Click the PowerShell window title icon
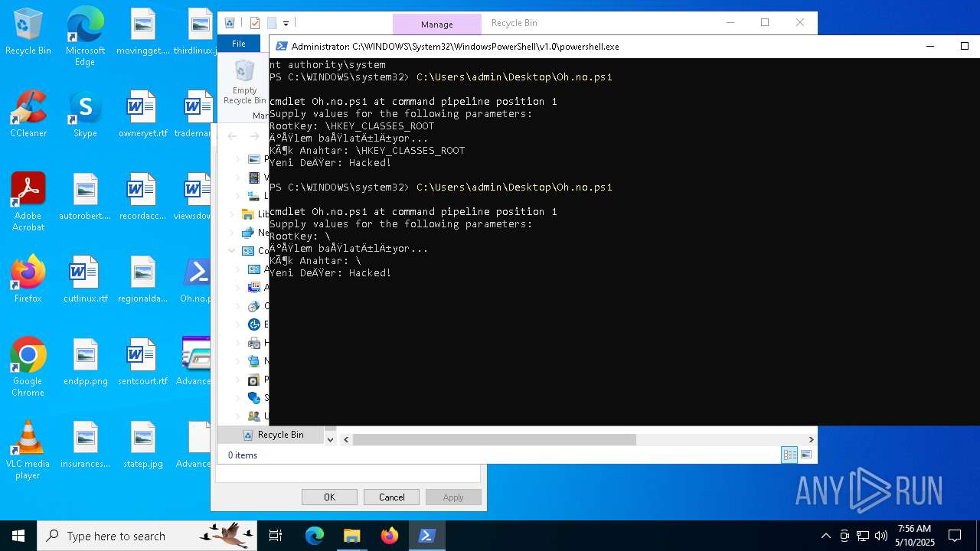 281,46
